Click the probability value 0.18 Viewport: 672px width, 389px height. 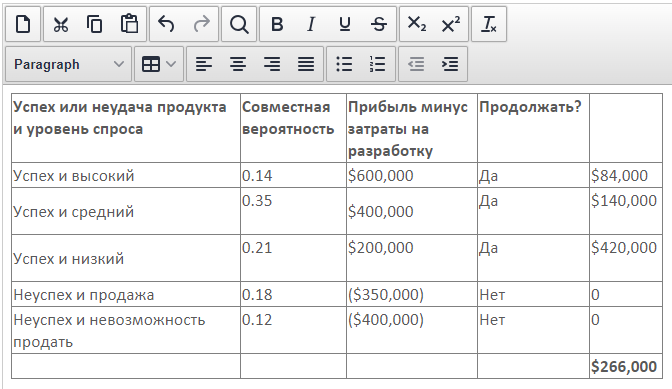257,295
